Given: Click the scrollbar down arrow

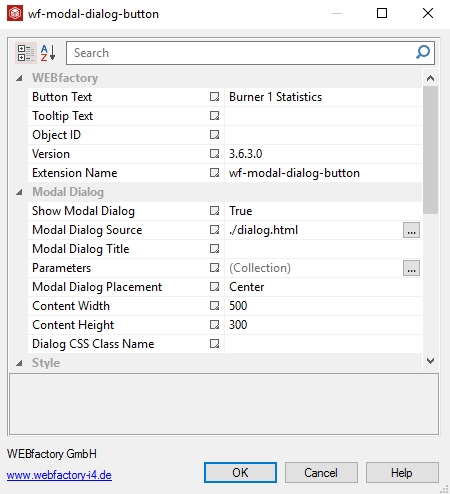Looking at the screenshot, I should pos(430,361).
